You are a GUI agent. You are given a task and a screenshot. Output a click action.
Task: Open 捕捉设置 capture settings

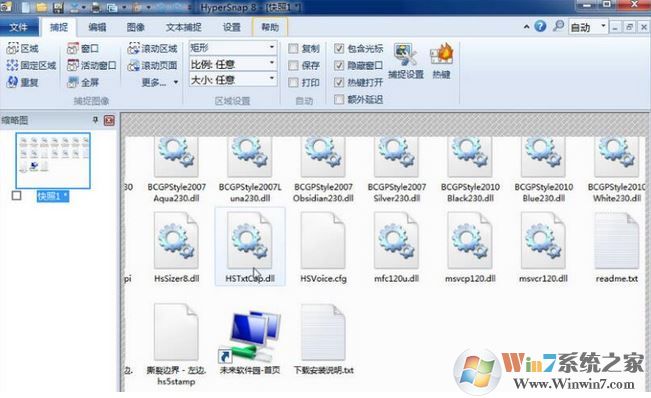tap(406, 61)
